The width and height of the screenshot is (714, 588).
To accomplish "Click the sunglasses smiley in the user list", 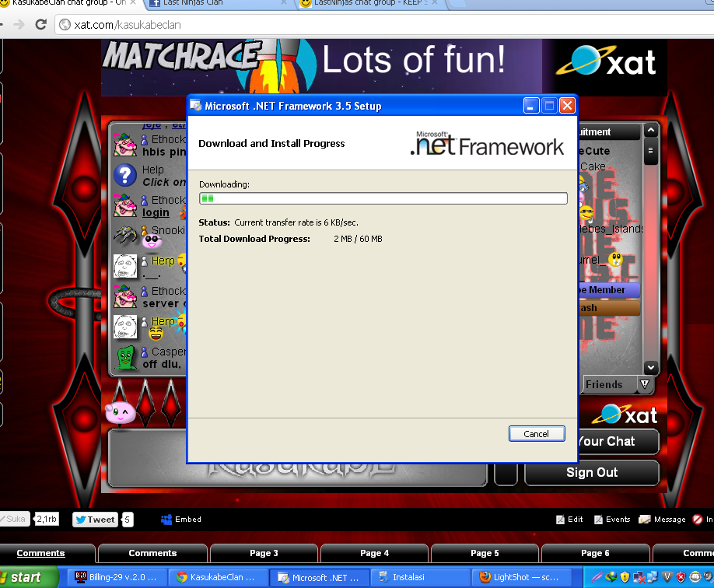I will [586, 212].
